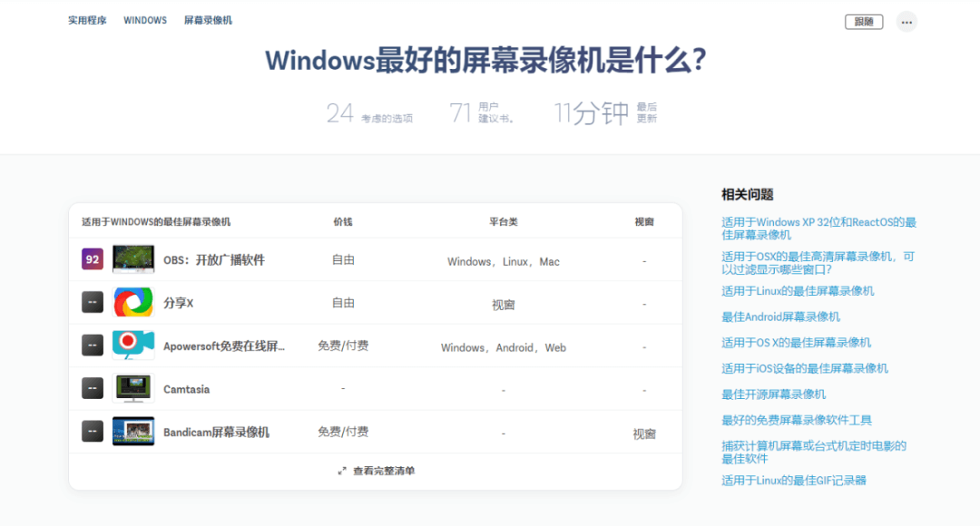Screen dimensions: 980x526
Task: Open 最佳开源屏幕录像机 link
Action: tap(774, 394)
